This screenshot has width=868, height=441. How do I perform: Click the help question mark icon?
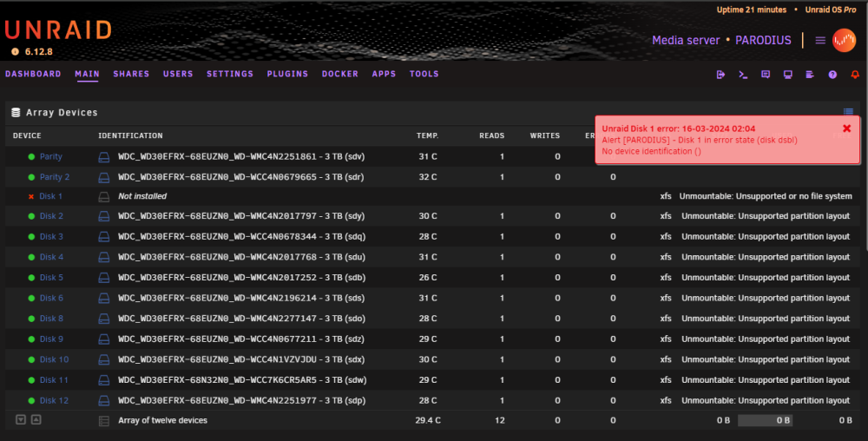[x=832, y=74]
